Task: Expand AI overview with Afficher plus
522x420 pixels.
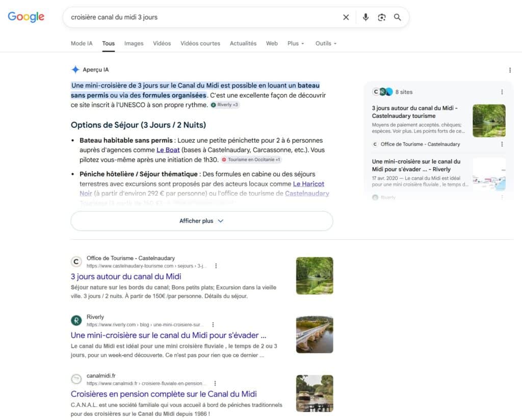Action: pyautogui.click(x=202, y=221)
